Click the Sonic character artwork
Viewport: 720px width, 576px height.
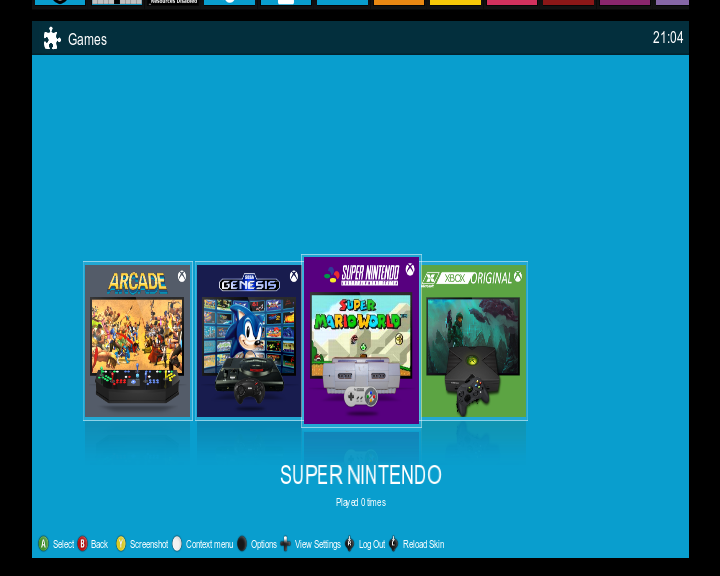pyautogui.click(x=246, y=331)
